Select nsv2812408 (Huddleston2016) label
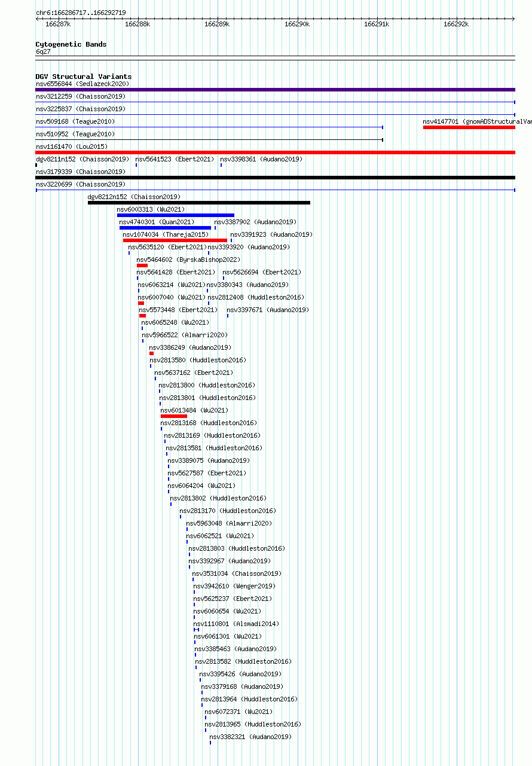The width and height of the screenshot is (532, 766). click(256, 297)
